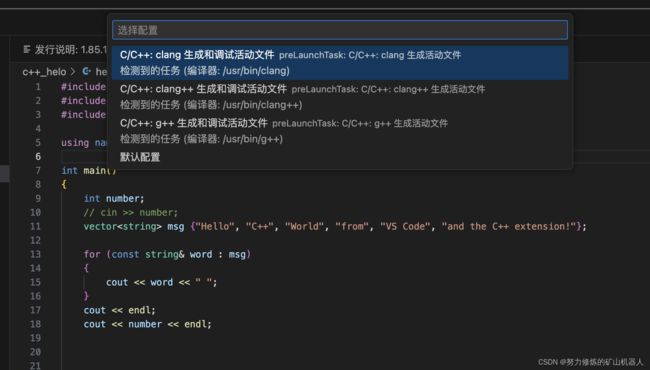Click the C++ file icon in breadcrumb
650x370 pixels.
pos(87,71)
